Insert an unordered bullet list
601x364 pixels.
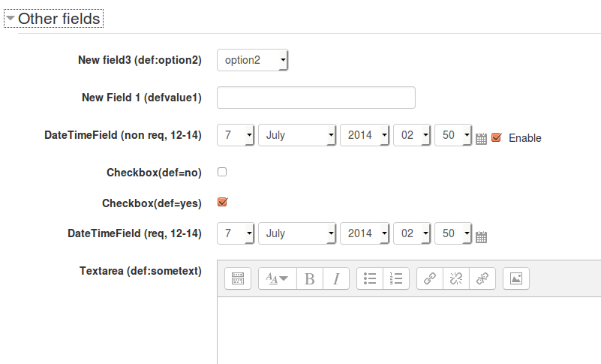point(370,278)
